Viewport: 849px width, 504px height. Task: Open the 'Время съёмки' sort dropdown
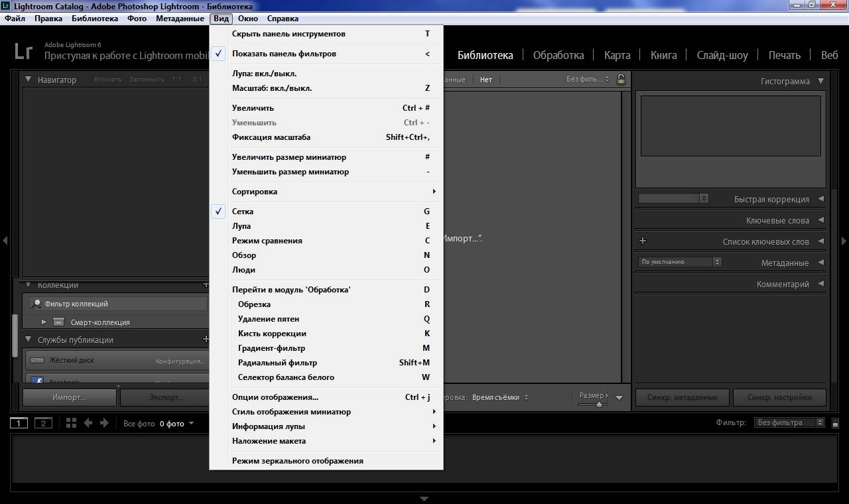pyautogui.click(x=500, y=397)
